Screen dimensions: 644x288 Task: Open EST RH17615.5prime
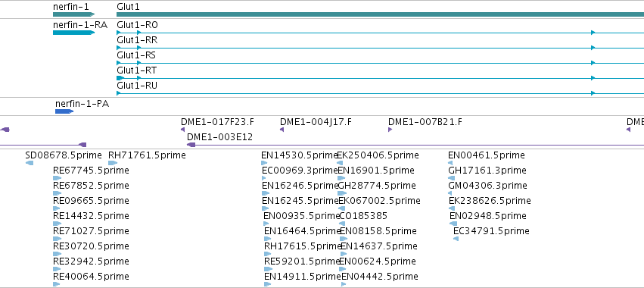(303, 246)
